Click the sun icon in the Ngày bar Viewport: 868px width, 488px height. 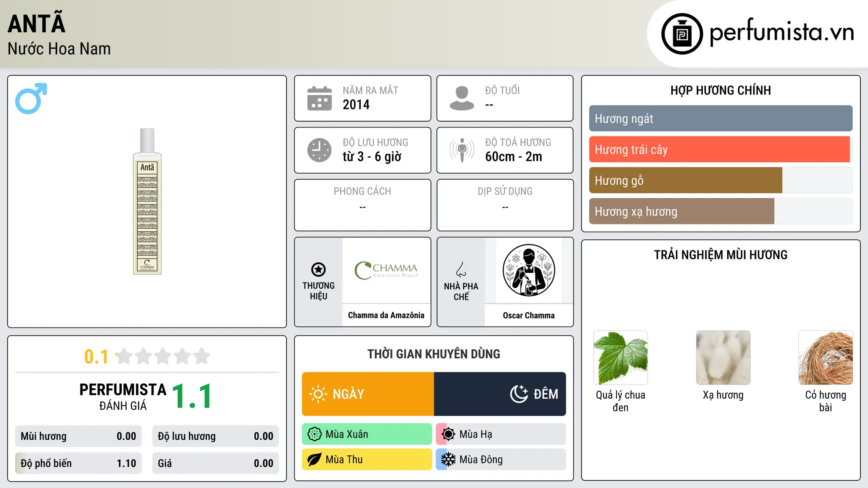click(x=318, y=394)
